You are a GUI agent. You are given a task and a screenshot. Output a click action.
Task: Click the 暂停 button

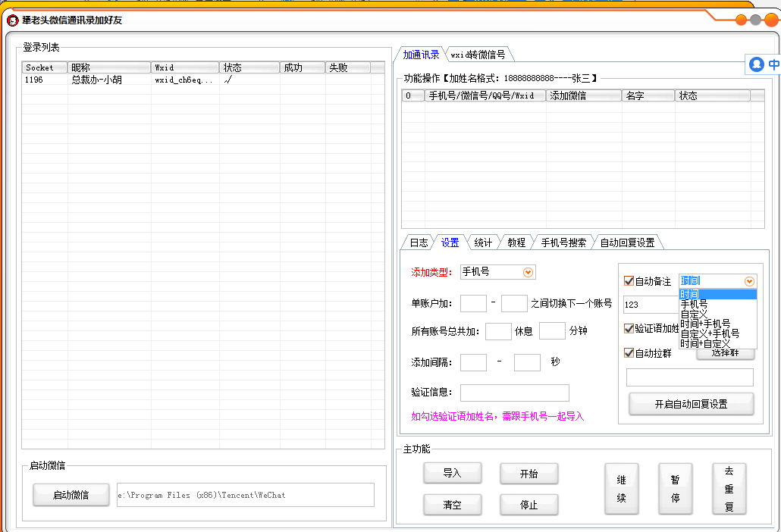pos(676,489)
